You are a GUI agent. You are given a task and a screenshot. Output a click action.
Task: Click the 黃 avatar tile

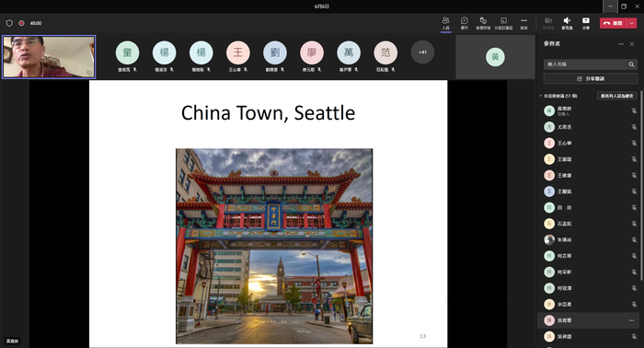[495, 57]
